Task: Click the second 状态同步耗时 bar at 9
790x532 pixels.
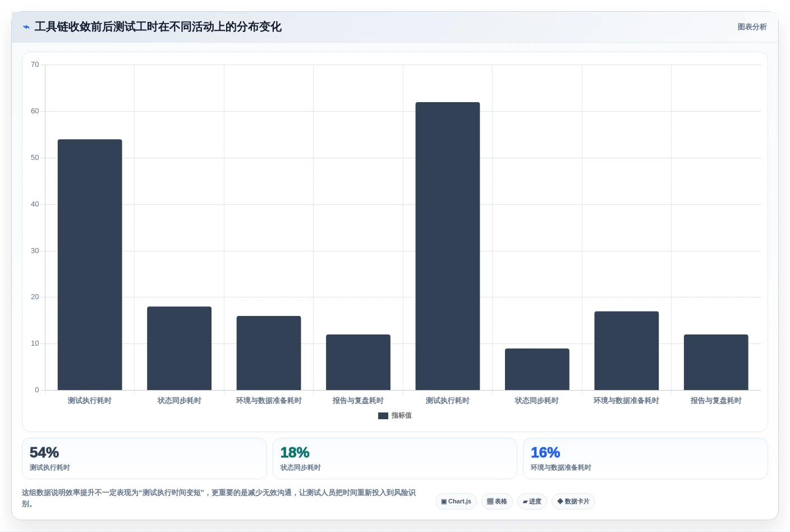Action: 537,369
